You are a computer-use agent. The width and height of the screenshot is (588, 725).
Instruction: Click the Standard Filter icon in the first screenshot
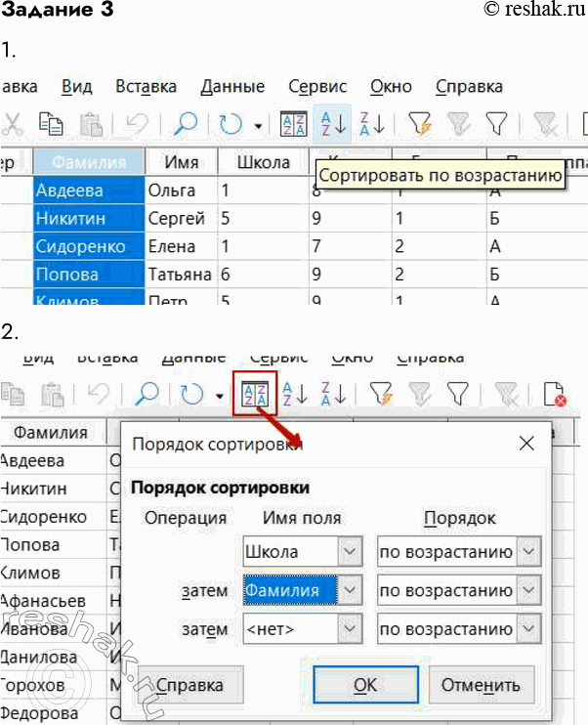click(496, 124)
